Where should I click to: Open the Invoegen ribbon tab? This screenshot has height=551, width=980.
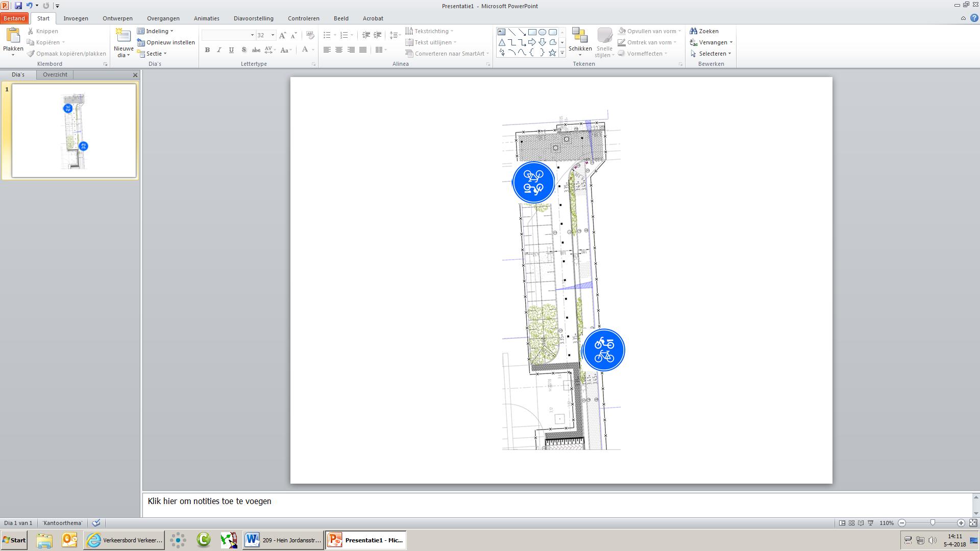pyautogui.click(x=76, y=18)
